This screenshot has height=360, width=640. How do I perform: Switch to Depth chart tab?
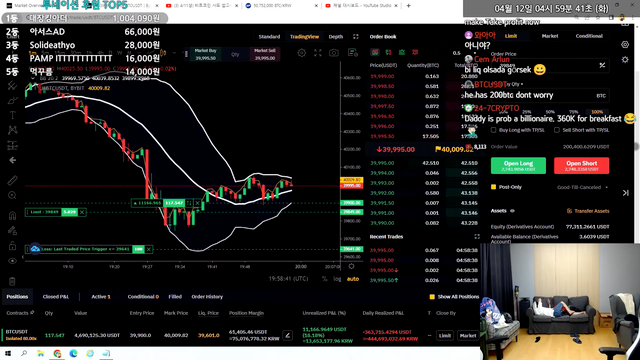pos(336,37)
